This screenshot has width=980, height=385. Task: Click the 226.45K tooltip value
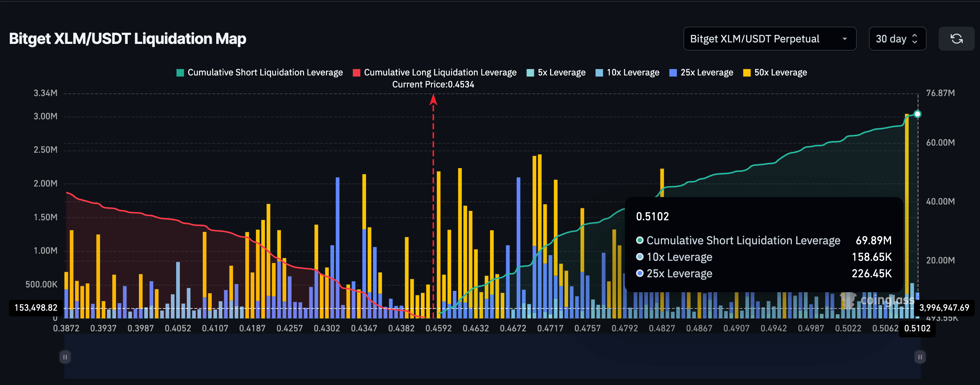coord(871,274)
